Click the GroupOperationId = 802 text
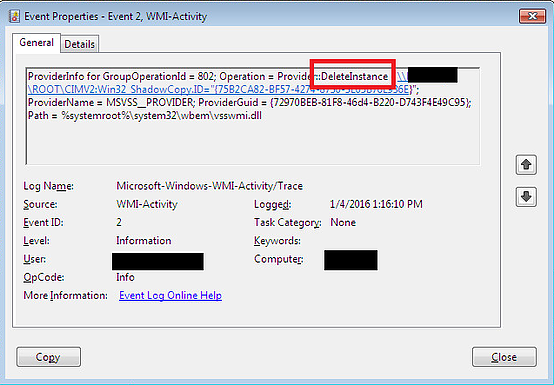Image resolution: width=554 pixels, height=385 pixels. click(158, 76)
